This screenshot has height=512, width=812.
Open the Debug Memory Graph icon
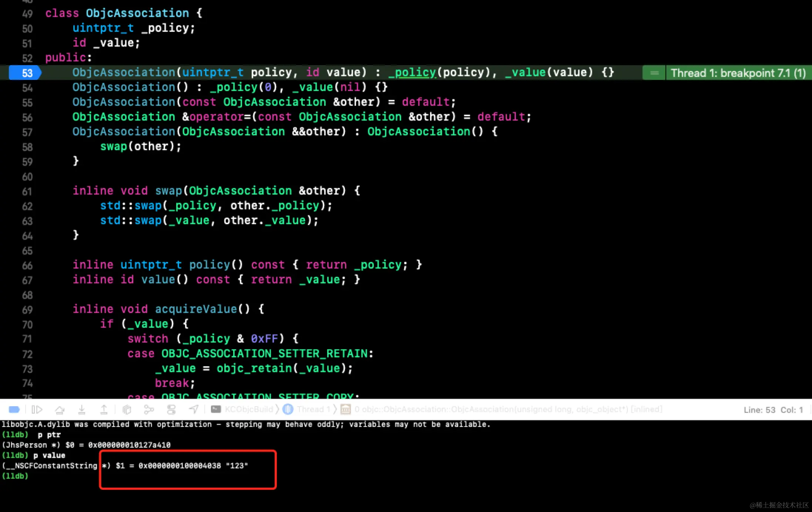(x=149, y=410)
